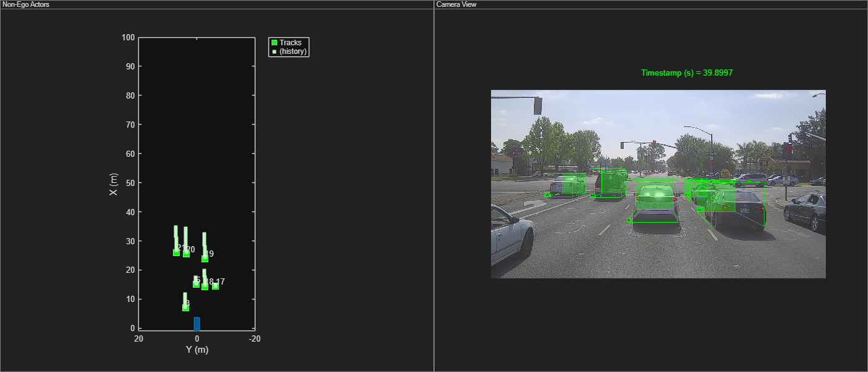Image resolution: width=868 pixels, height=372 pixels.
Task: Click the Tracks legend entry
Action: (x=290, y=43)
